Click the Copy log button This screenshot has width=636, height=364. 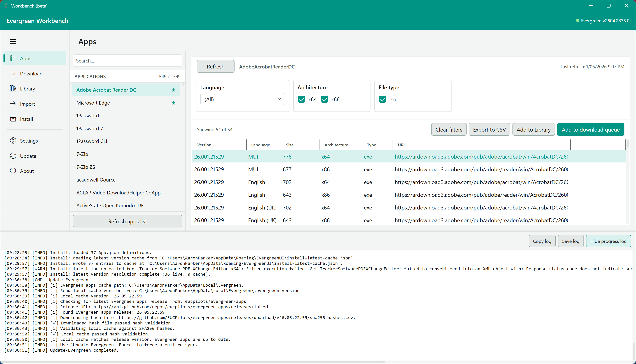click(x=542, y=241)
